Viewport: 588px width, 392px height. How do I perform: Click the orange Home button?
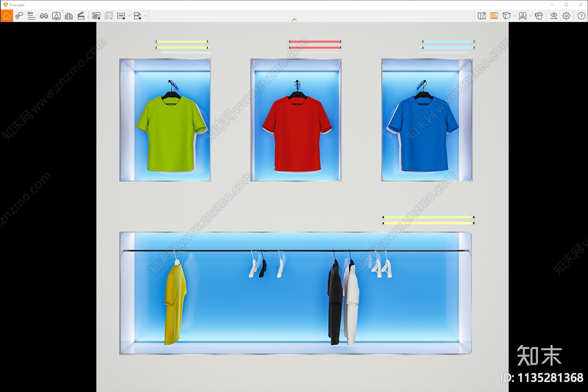tap(7, 16)
